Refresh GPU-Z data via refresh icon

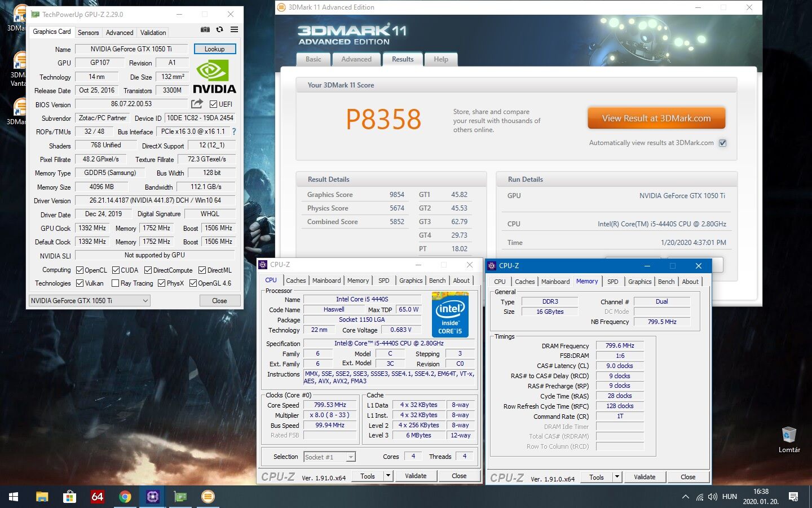(220, 29)
